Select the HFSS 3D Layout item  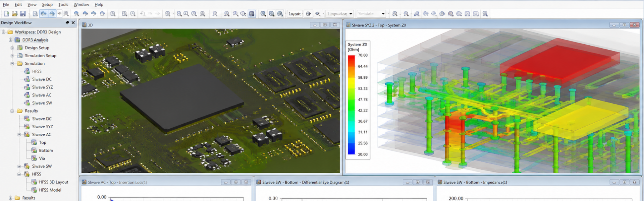point(53,182)
